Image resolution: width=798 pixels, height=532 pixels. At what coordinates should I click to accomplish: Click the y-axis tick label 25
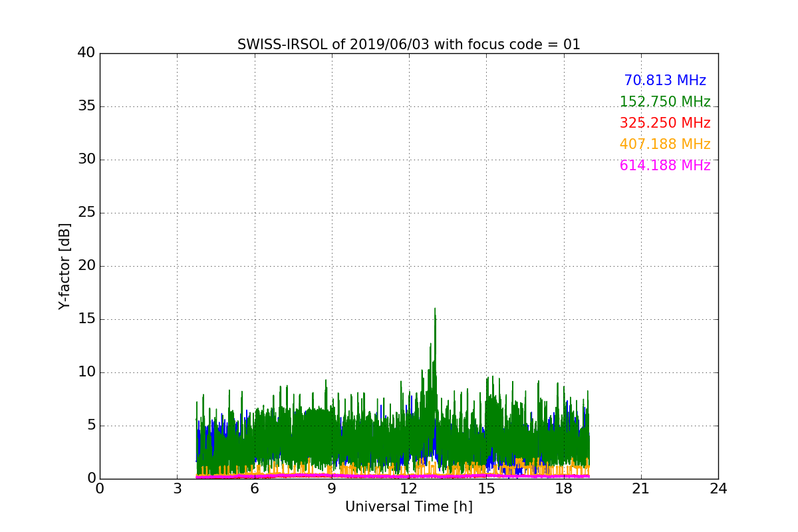click(x=86, y=213)
